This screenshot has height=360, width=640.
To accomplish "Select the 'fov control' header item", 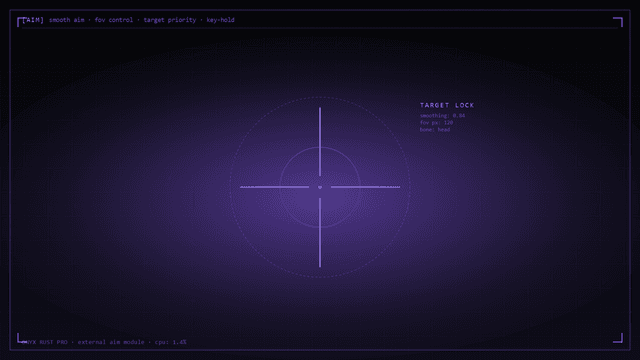I will tap(114, 20).
